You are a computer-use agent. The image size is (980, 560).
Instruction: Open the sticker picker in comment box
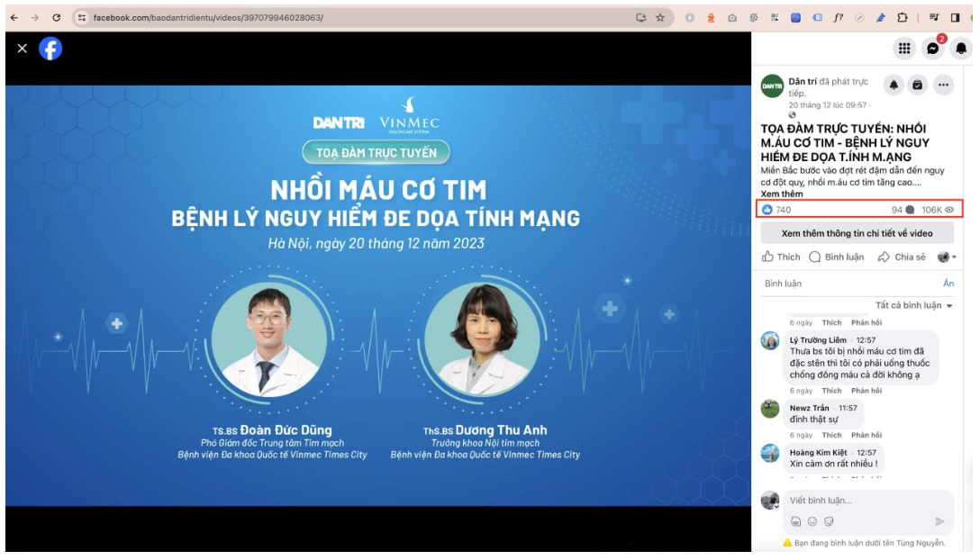(829, 521)
